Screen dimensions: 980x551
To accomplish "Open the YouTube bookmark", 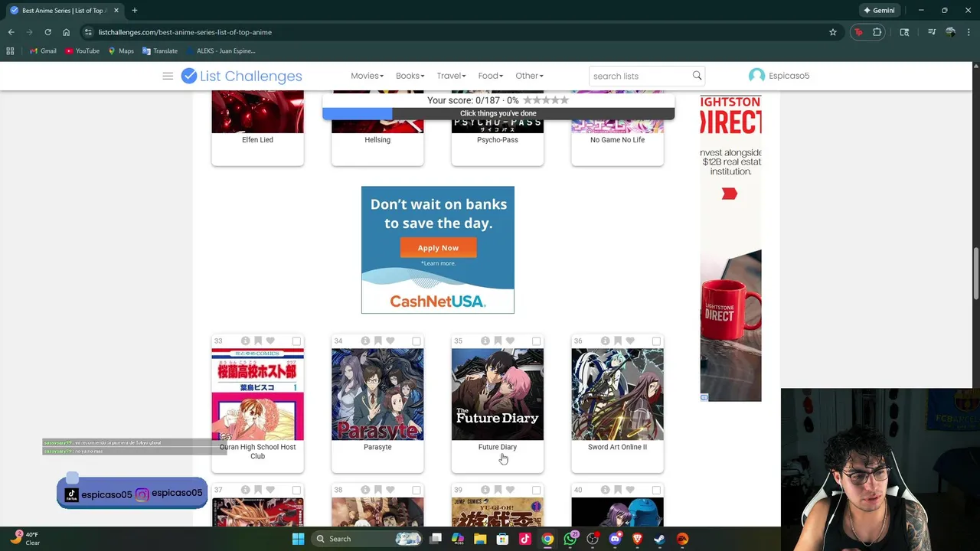I will 82,51.
